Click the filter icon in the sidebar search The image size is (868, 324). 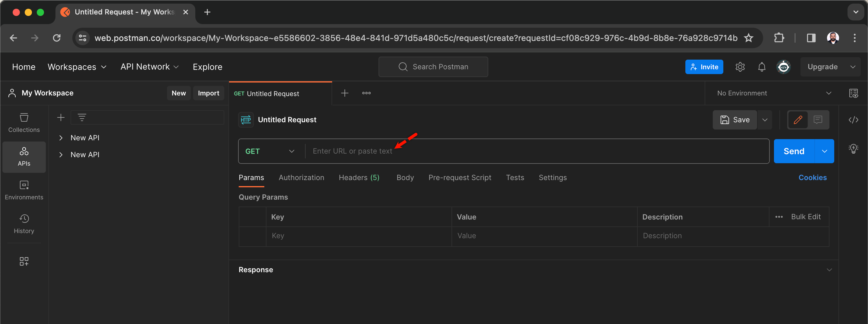(82, 117)
